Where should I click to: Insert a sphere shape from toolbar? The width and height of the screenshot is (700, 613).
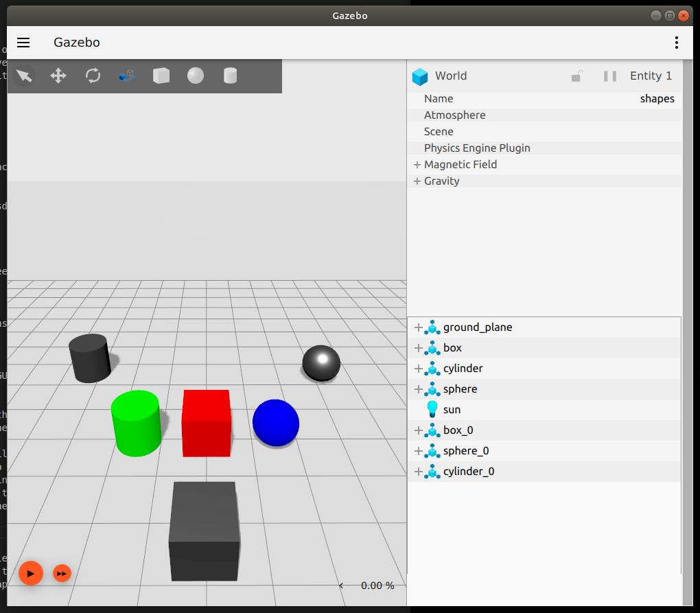click(196, 76)
